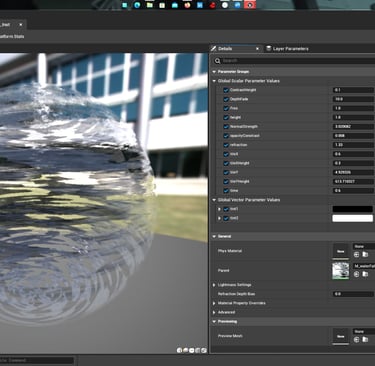
Task: Expand Material Property Overrides
Action: pos(214,303)
